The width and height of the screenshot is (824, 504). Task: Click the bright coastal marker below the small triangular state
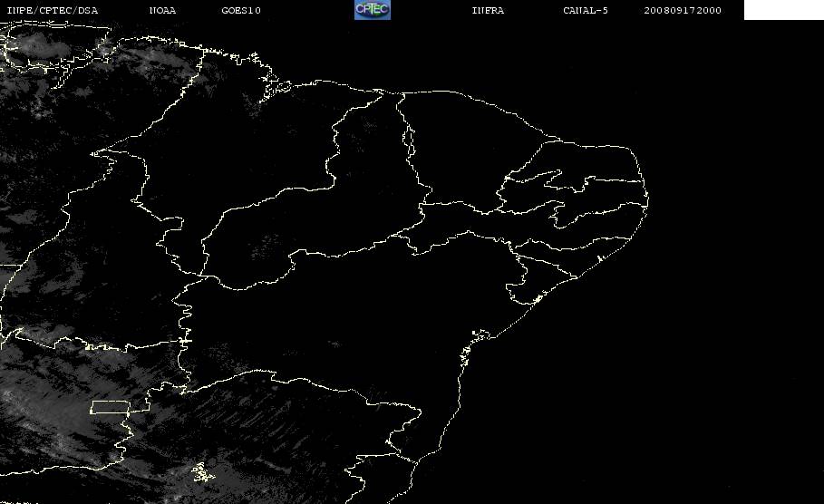point(538,299)
